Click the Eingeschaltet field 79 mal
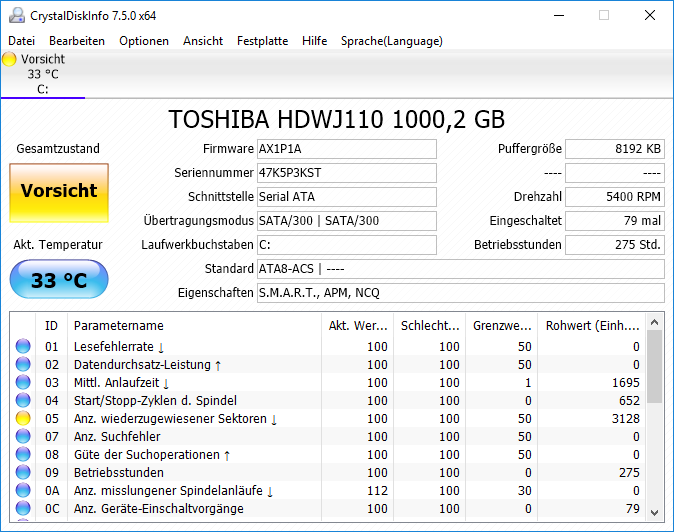The width and height of the screenshot is (674, 532). click(615, 221)
